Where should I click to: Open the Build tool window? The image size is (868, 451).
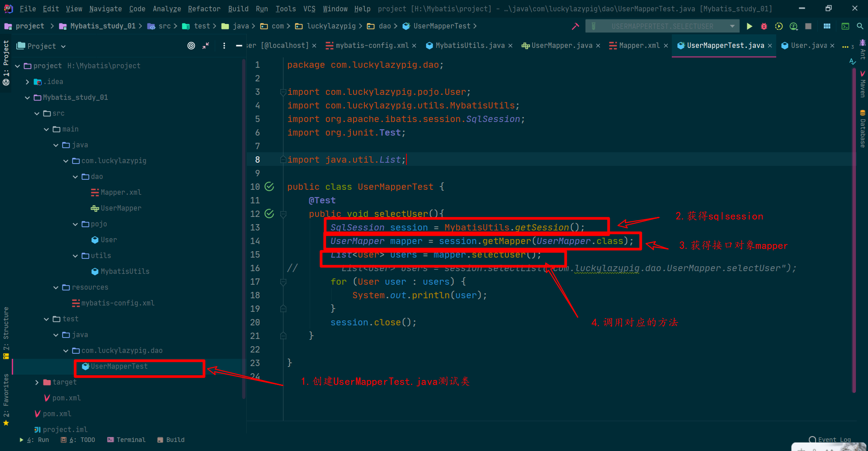pyautogui.click(x=170, y=440)
